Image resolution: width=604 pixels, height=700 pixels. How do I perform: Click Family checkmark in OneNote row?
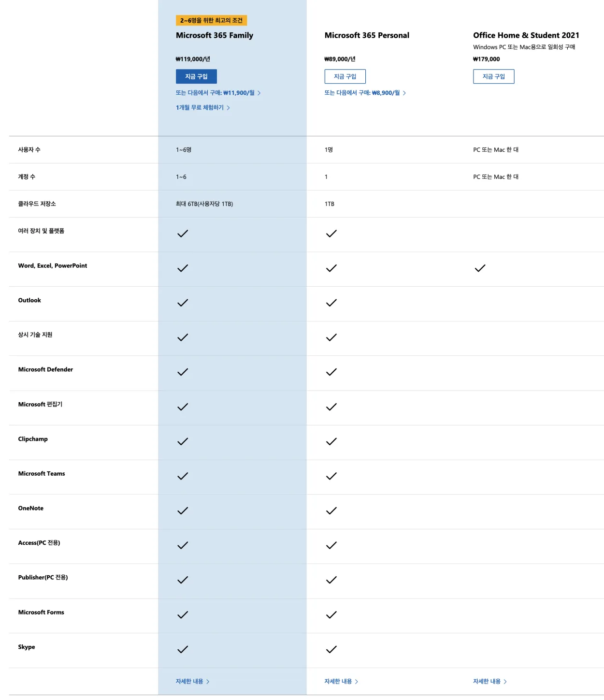pyautogui.click(x=183, y=511)
